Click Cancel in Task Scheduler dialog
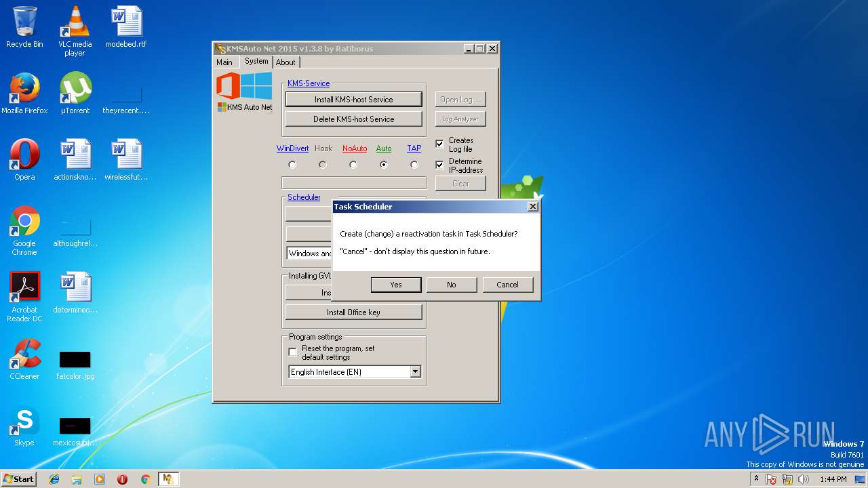Image resolution: width=868 pixels, height=488 pixels. coord(507,285)
